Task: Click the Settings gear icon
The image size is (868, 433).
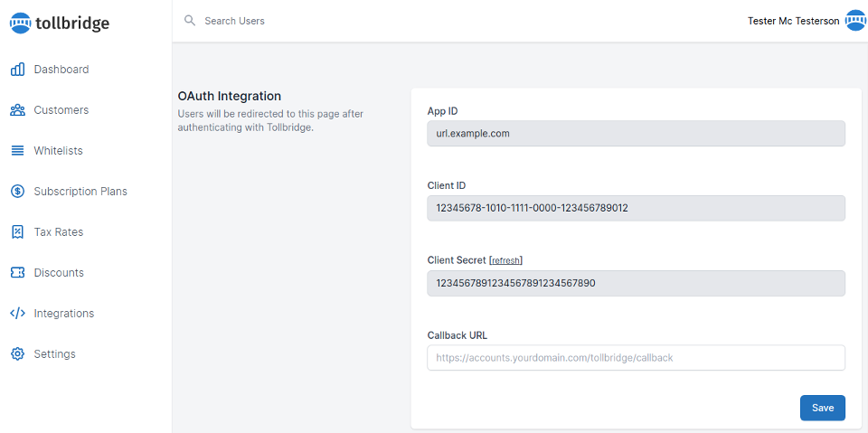Action: 17,354
